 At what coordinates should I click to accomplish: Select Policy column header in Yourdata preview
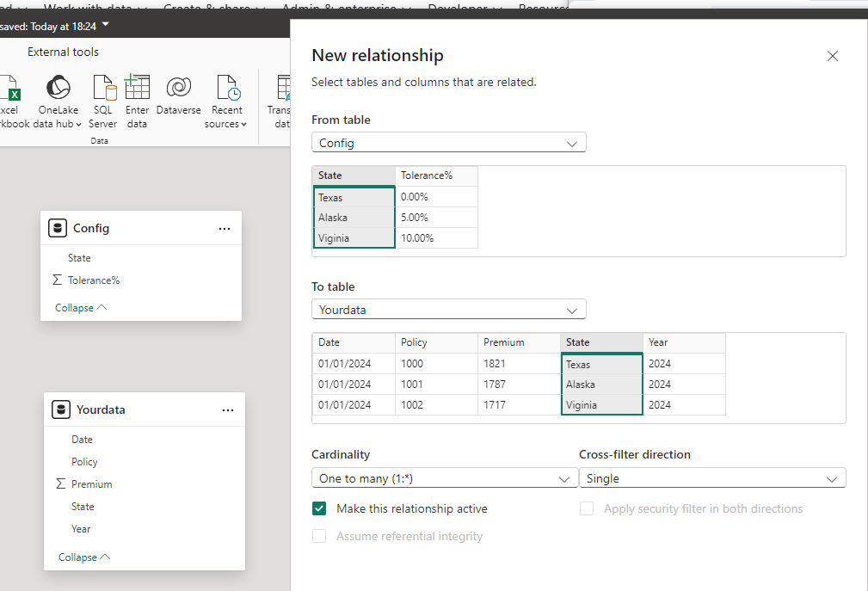click(x=436, y=342)
